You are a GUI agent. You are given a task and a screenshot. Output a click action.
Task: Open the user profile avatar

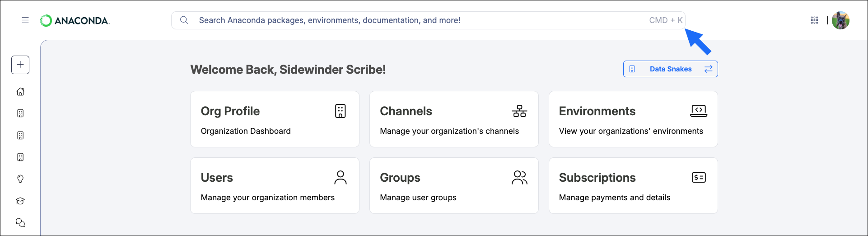click(840, 20)
